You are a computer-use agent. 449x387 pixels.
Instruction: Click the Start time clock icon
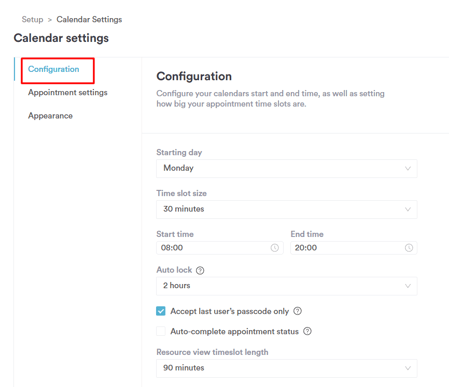(x=274, y=248)
